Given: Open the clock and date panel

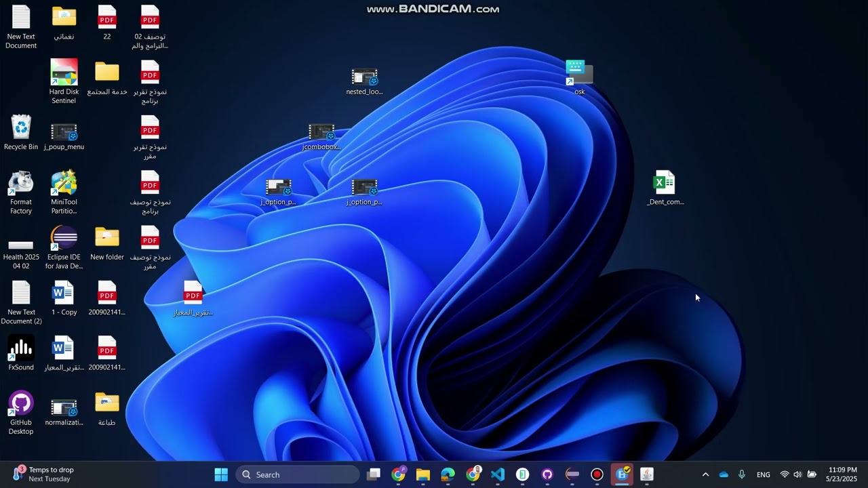Looking at the screenshot, I should tap(842, 474).
